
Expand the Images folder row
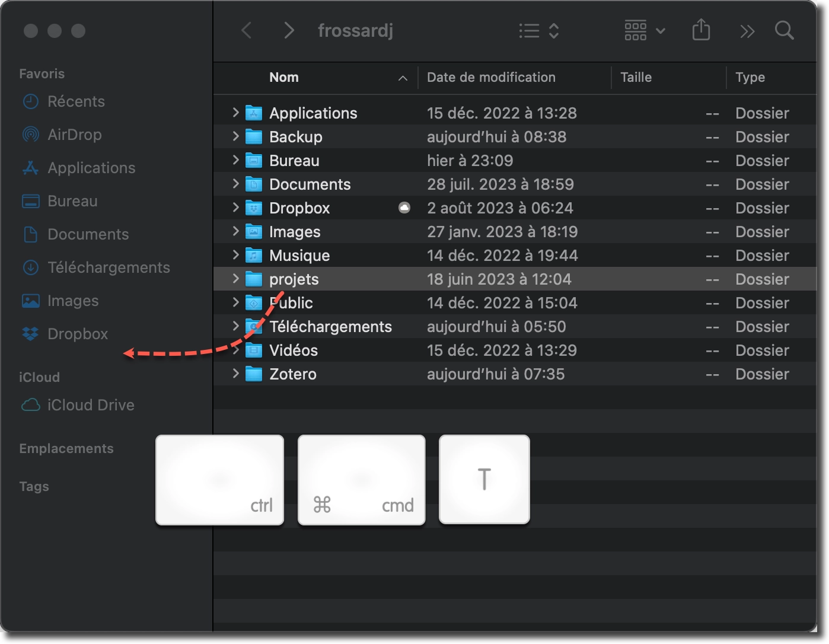pos(235,231)
